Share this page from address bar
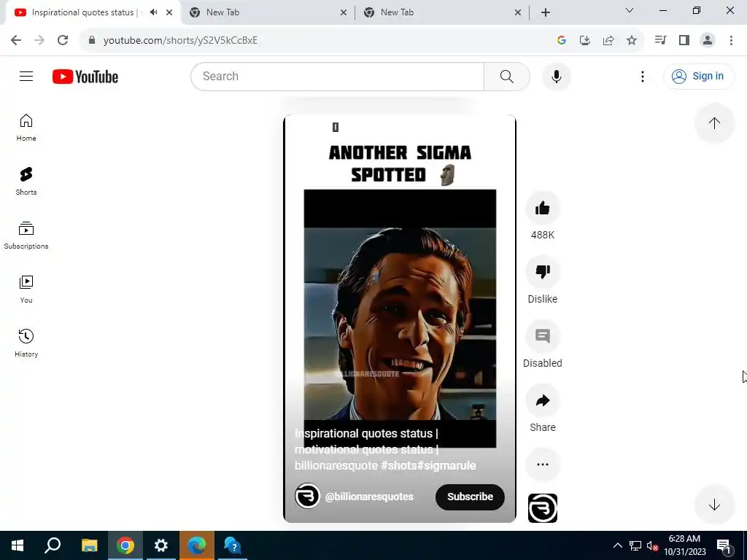Viewport: 747px width, 560px height. point(608,41)
